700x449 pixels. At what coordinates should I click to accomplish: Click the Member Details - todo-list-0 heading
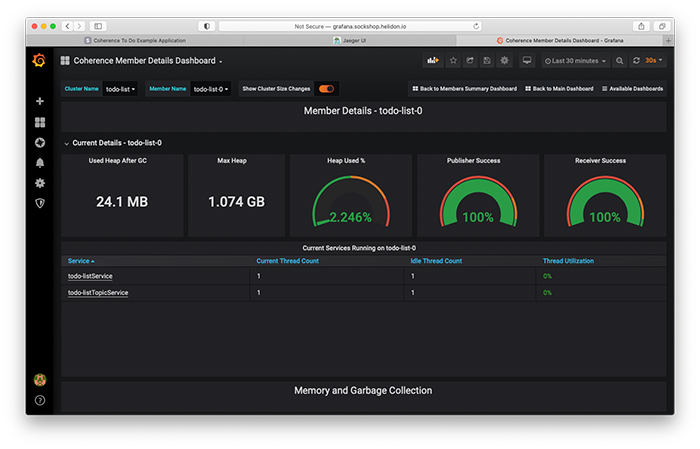point(363,111)
